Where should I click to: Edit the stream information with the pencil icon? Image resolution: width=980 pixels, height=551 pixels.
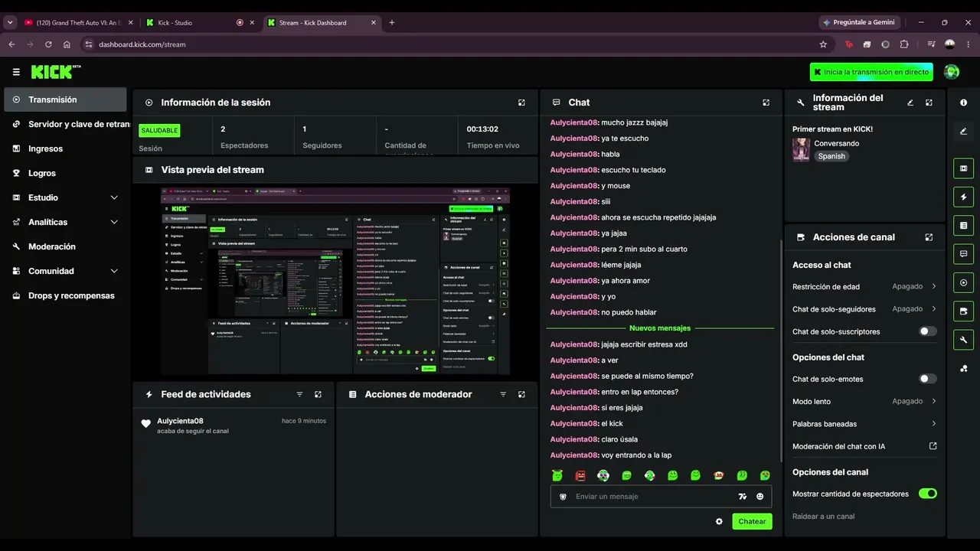[910, 103]
